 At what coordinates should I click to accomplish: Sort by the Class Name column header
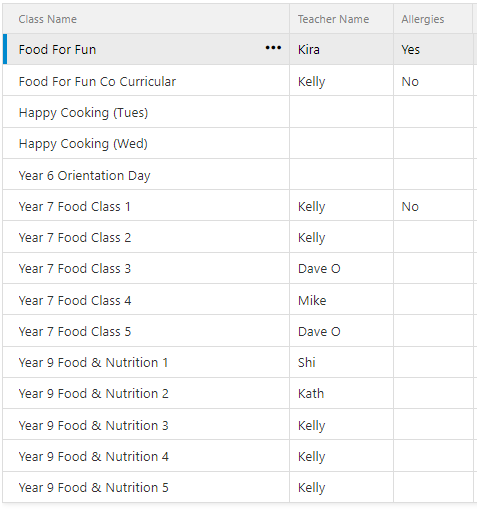(48, 19)
